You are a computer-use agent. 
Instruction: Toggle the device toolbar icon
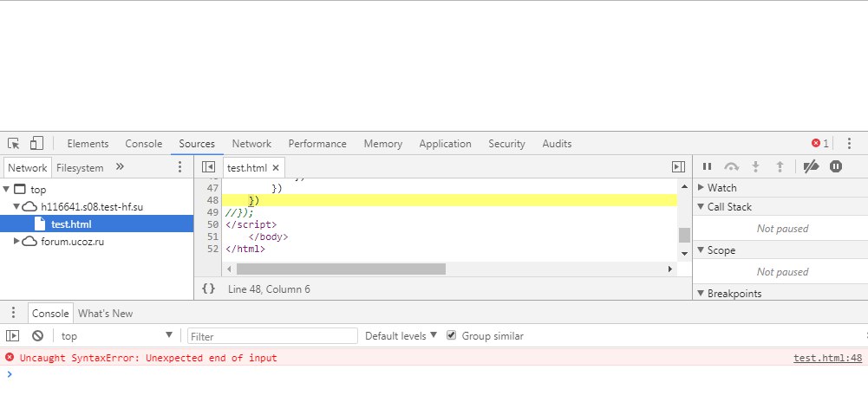(36, 144)
